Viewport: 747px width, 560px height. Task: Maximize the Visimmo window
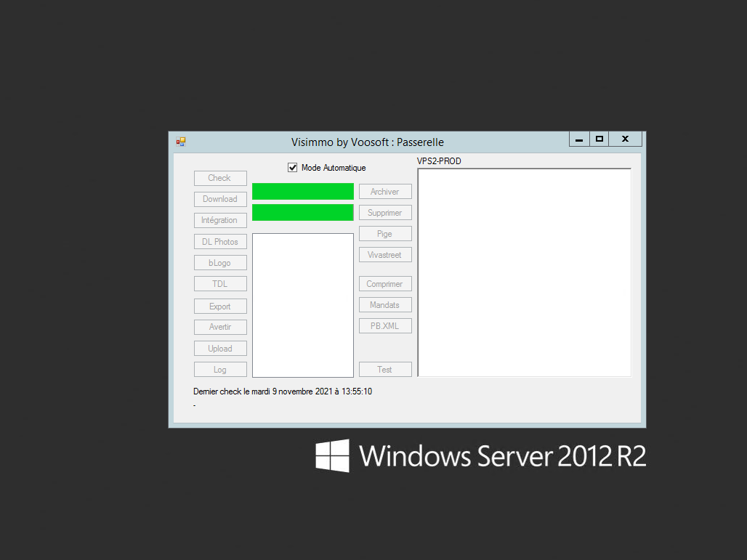click(x=599, y=139)
